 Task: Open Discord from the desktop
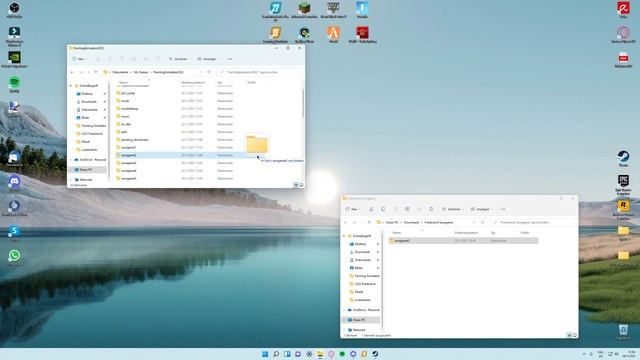point(14,181)
